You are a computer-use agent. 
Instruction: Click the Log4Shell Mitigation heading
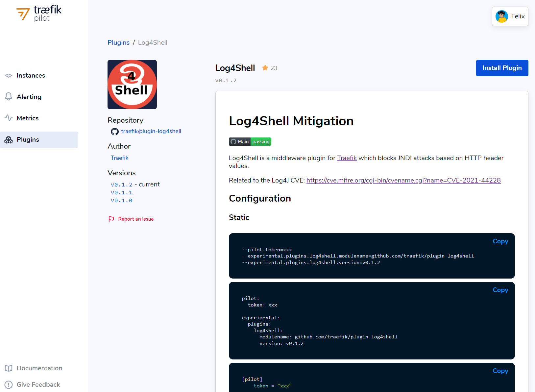coord(291,121)
